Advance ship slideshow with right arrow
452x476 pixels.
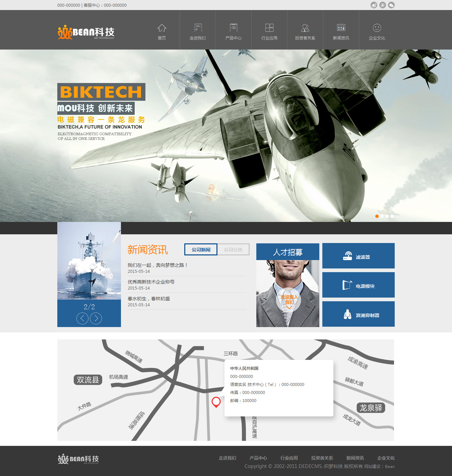96,318
